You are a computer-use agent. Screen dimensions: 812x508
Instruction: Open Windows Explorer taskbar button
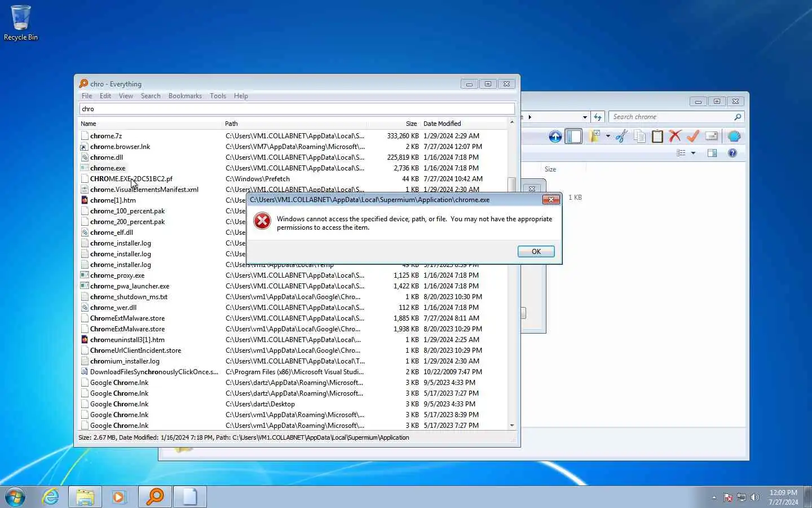(x=85, y=497)
